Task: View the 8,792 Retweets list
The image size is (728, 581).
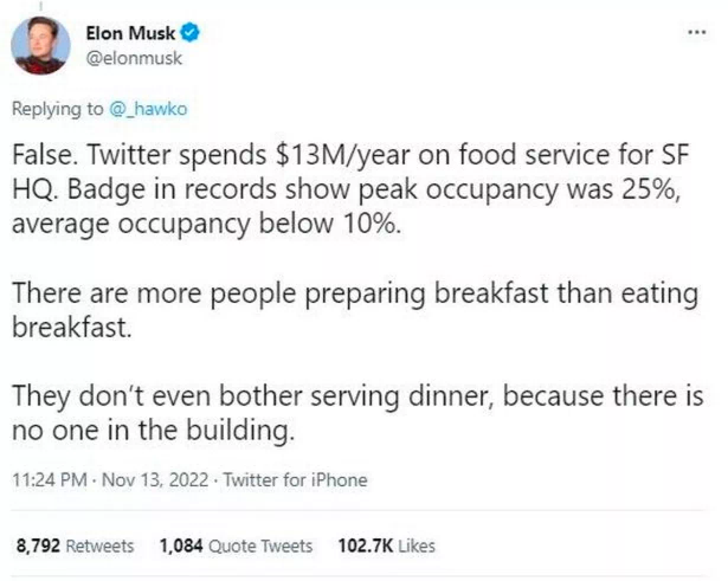Action: tap(75, 545)
